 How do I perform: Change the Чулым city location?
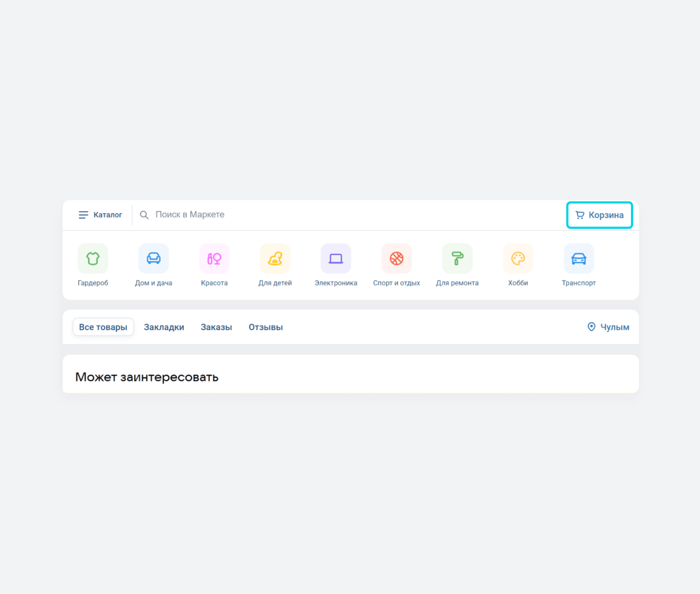(x=608, y=327)
